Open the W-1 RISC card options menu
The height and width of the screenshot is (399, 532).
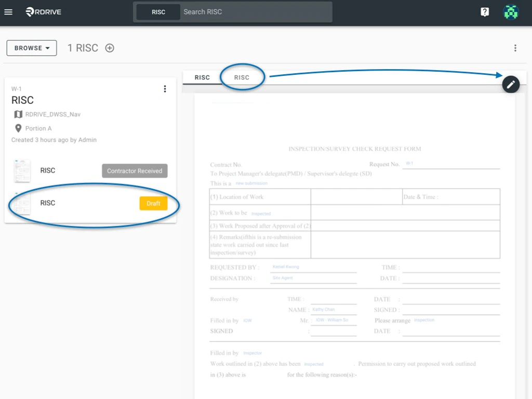[x=165, y=89]
